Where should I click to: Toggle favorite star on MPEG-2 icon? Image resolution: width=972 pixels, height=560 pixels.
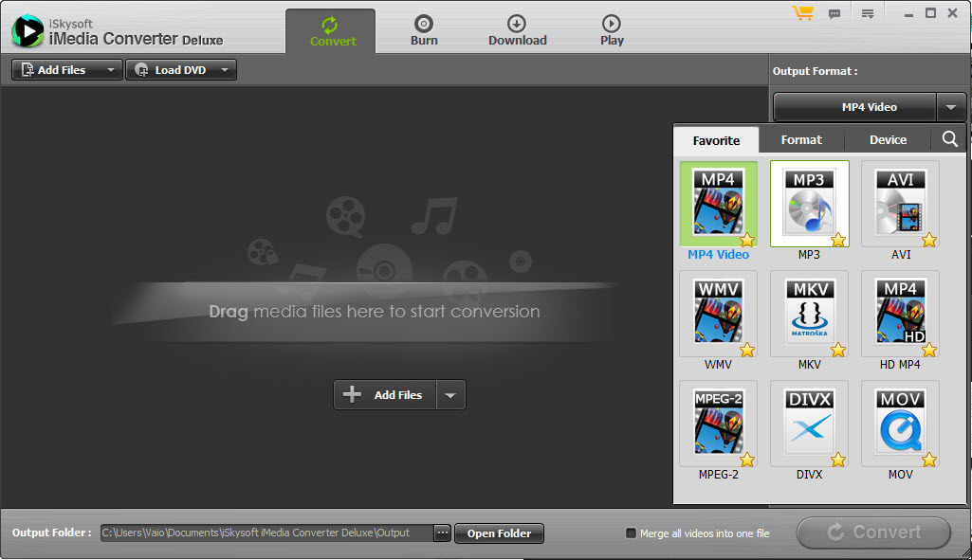[x=747, y=460]
